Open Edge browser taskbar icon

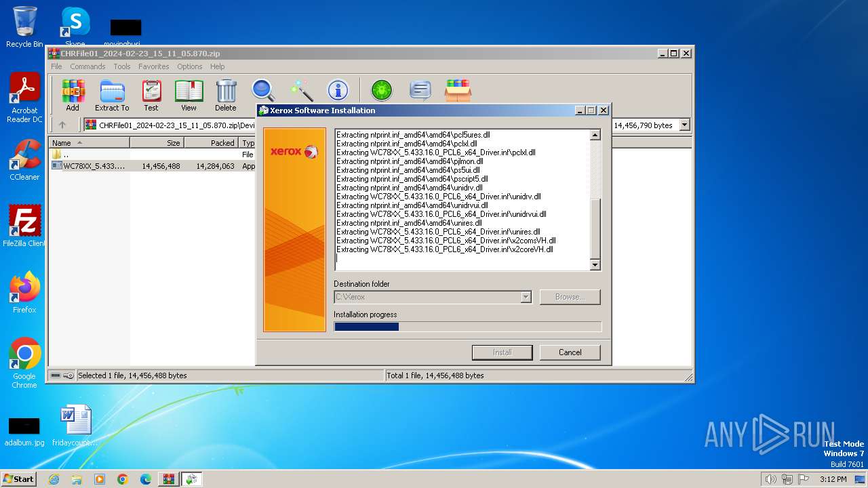click(x=146, y=479)
